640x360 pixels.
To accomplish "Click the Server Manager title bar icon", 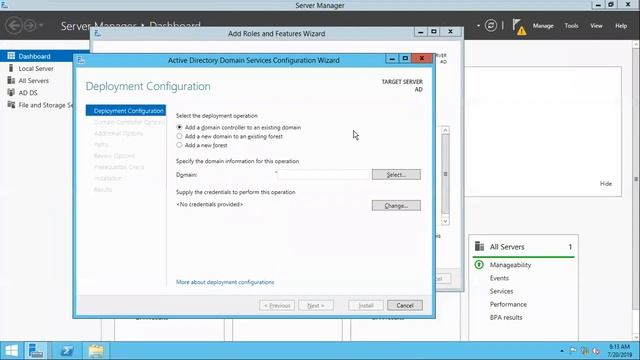I will pos(4,5).
